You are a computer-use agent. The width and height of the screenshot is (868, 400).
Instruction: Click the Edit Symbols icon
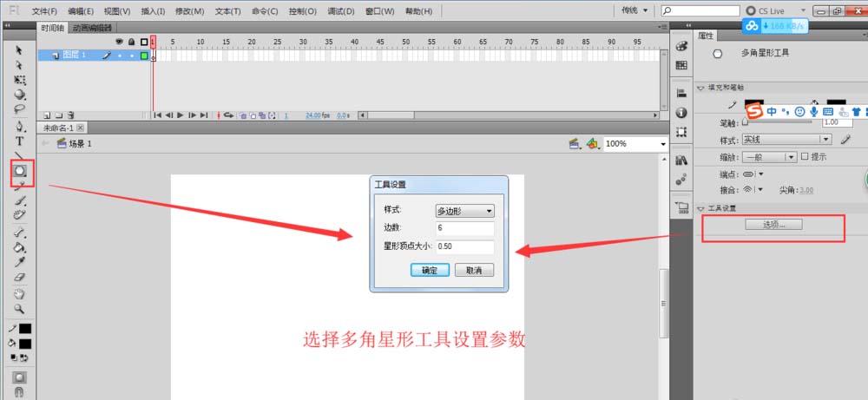tap(594, 144)
